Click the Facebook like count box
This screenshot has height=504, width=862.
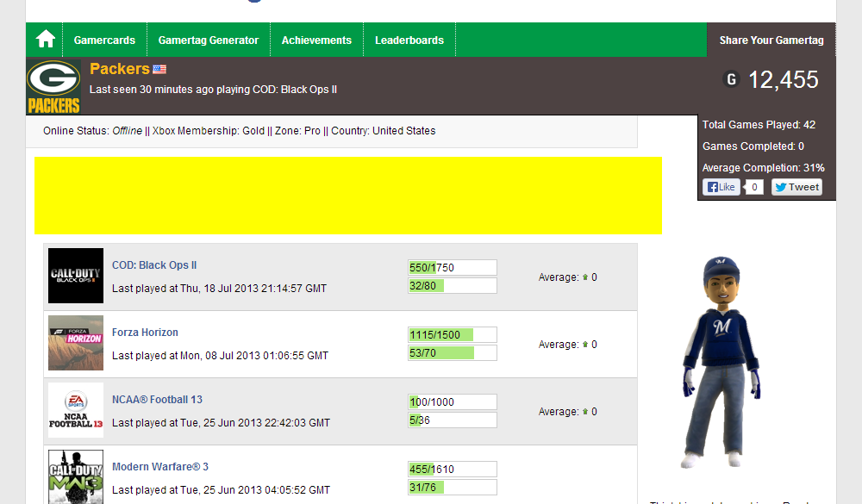click(754, 187)
